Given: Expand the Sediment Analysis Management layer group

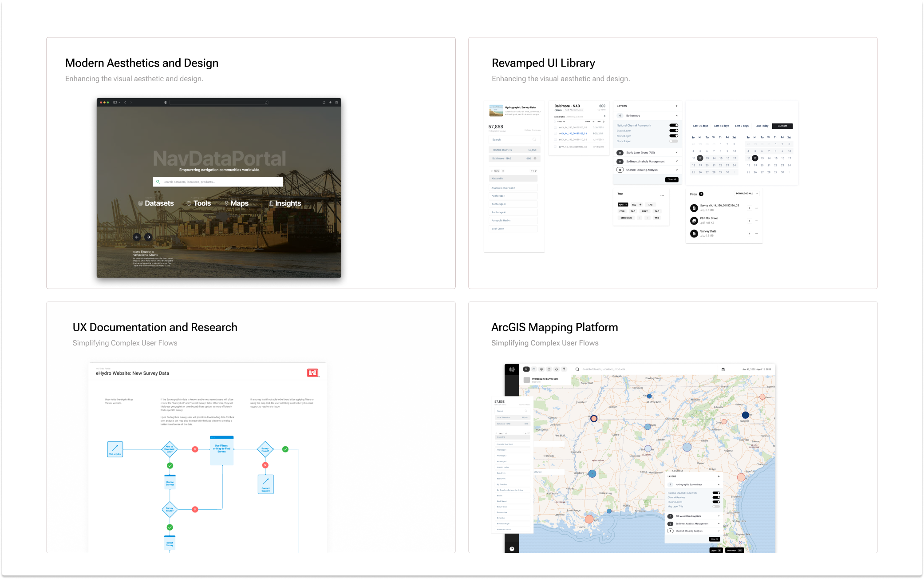Looking at the screenshot, I should pyautogui.click(x=676, y=161).
